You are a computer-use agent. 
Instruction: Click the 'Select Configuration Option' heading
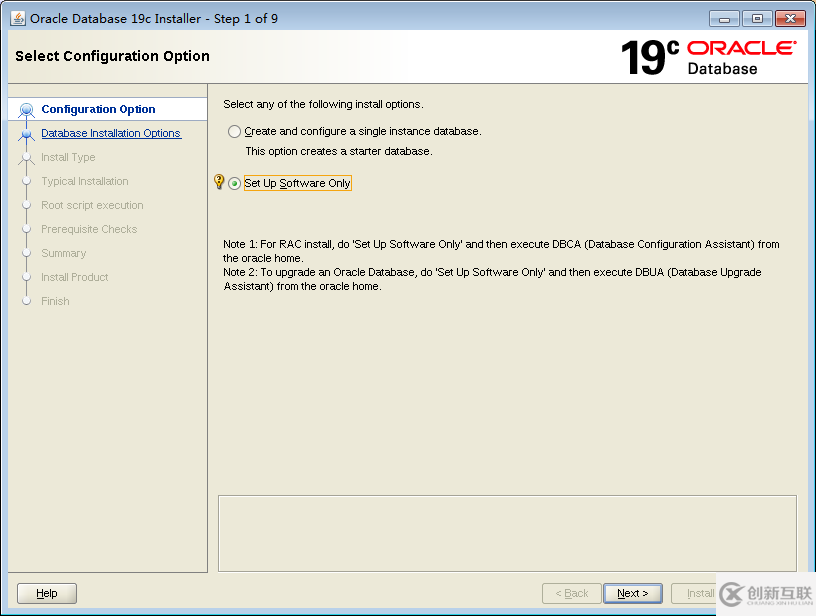tap(112, 56)
